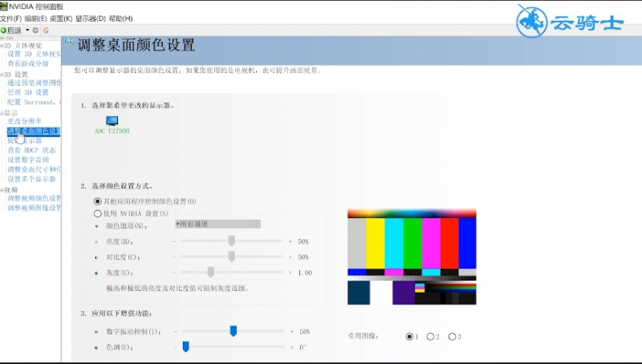This screenshot has height=364, width=642.
Task: Click the brightness icon next to 亮度(B)
Action: [x=96, y=241]
